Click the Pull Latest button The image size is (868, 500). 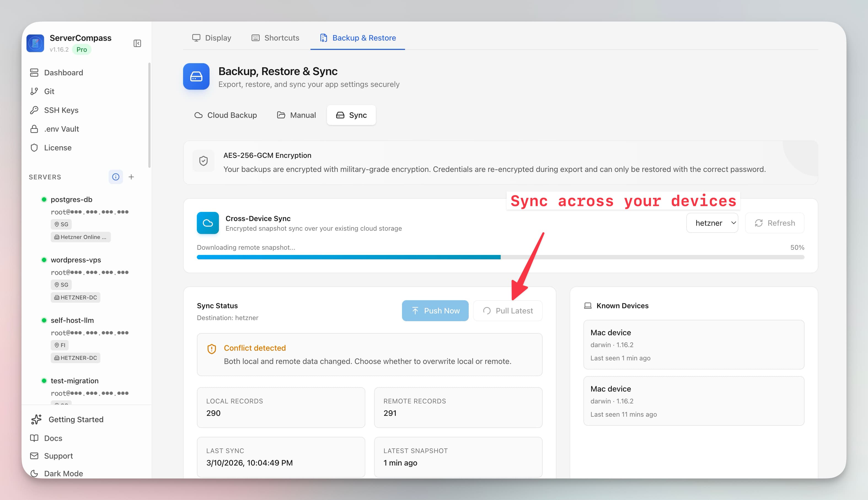[x=508, y=310]
